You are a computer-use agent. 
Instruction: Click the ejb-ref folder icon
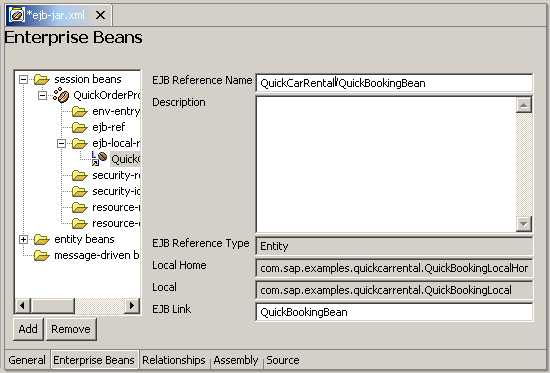coord(80,127)
